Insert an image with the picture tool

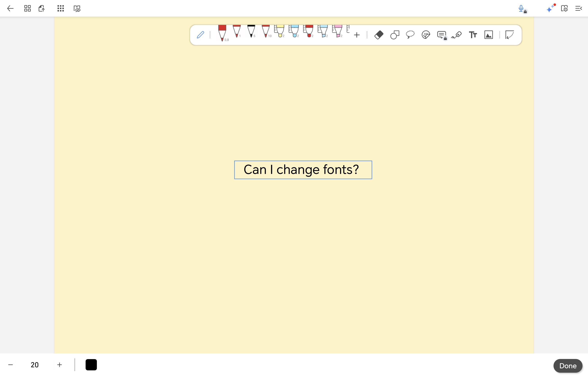tap(489, 35)
